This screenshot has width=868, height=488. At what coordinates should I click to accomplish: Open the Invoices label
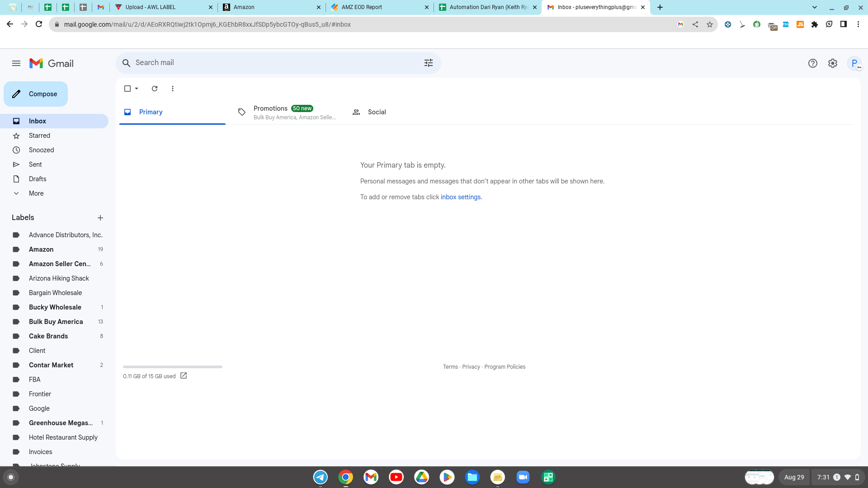coord(54,452)
